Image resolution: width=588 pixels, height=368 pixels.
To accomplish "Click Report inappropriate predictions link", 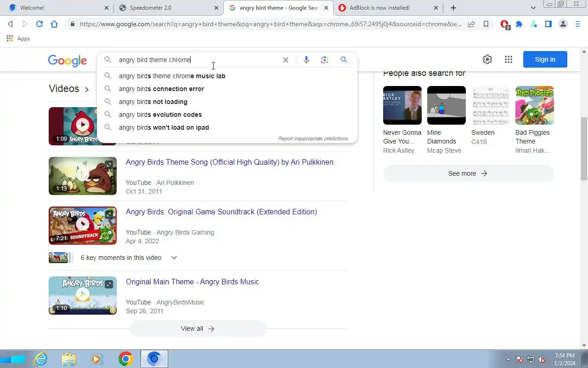I will (313, 138).
